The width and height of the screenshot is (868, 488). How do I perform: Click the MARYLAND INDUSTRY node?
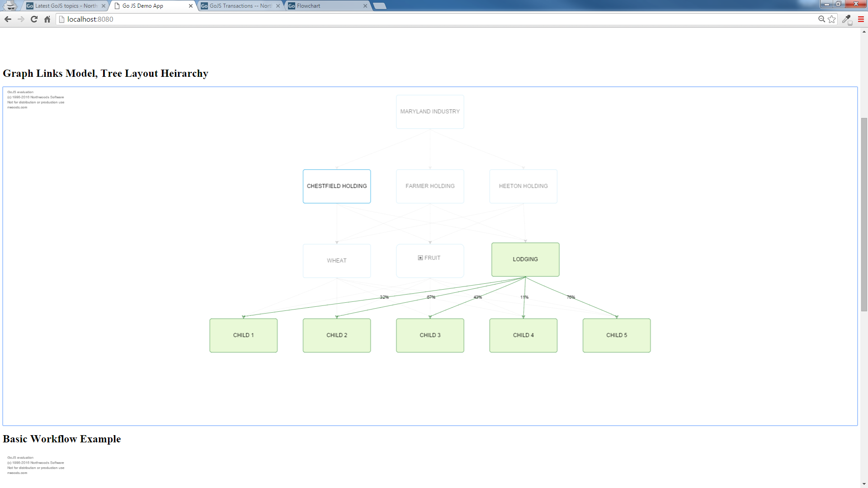(x=430, y=112)
